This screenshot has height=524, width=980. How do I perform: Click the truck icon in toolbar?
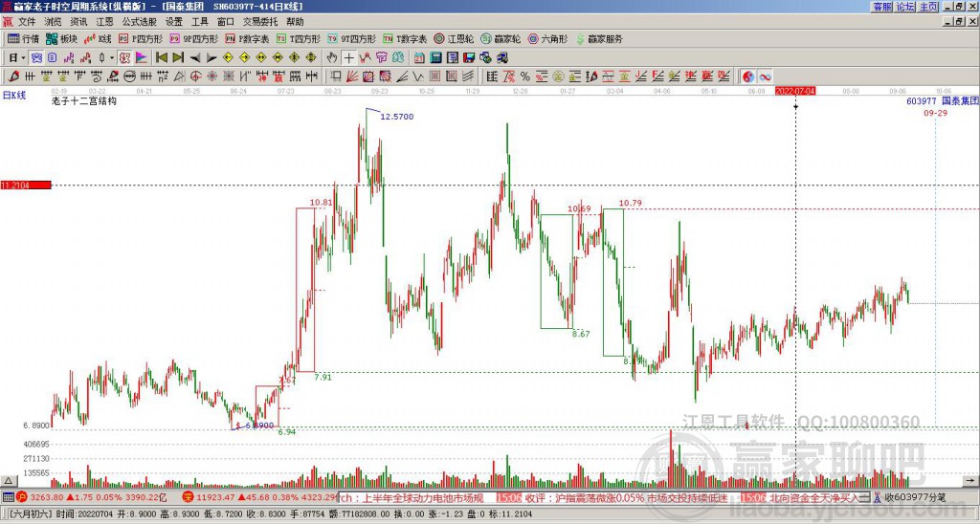pyautogui.click(x=501, y=57)
